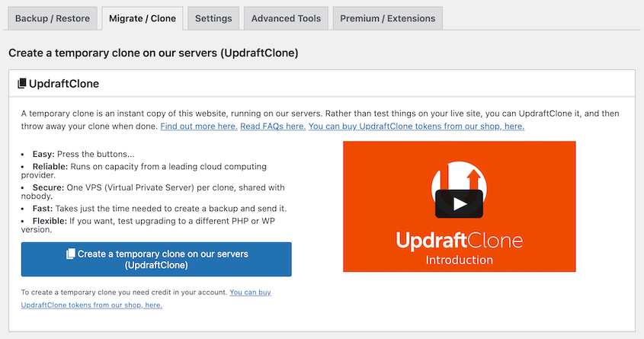Image resolution: width=644 pixels, height=339 pixels.
Task: Click 'To create a temporary clone you need credit' text
Action: click(x=124, y=293)
